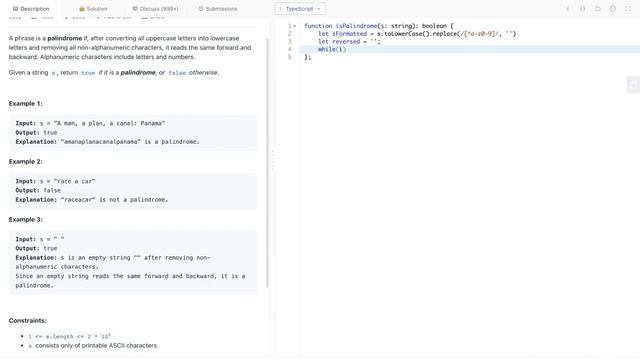Screen dimensions: 640x360
Task: Click the bold word 'palindrome' in first paragraph
Action: [64, 38]
